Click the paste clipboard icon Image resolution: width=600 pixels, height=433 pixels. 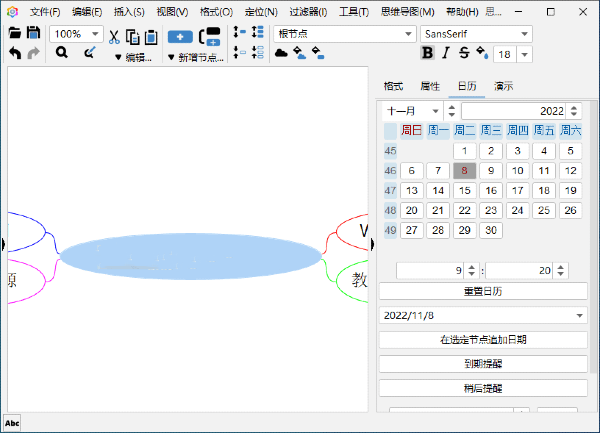point(151,37)
